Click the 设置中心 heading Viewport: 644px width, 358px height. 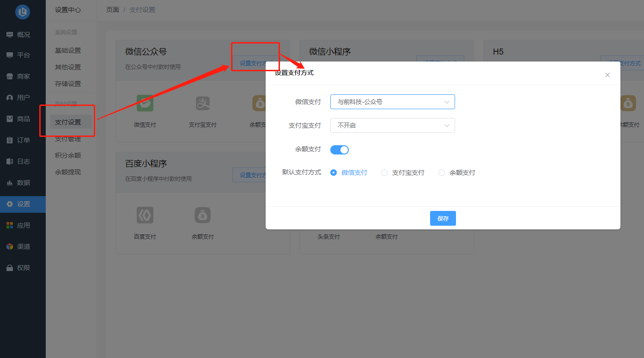[68, 10]
